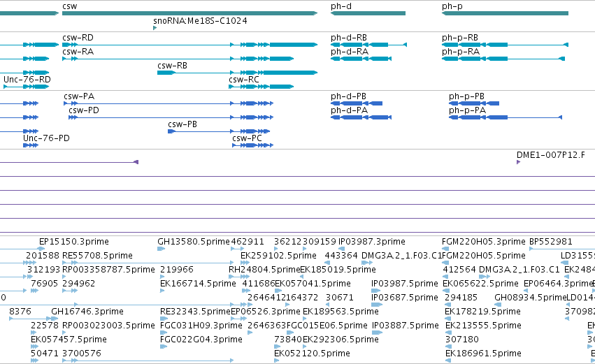Click the EP15150.3prime EST label
The image size is (595, 364).
tap(74, 242)
